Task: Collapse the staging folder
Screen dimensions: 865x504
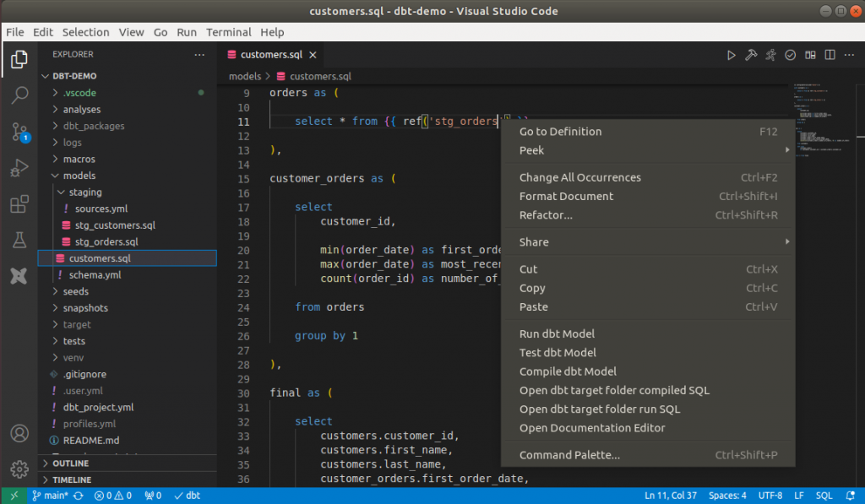Action: coord(61,192)
